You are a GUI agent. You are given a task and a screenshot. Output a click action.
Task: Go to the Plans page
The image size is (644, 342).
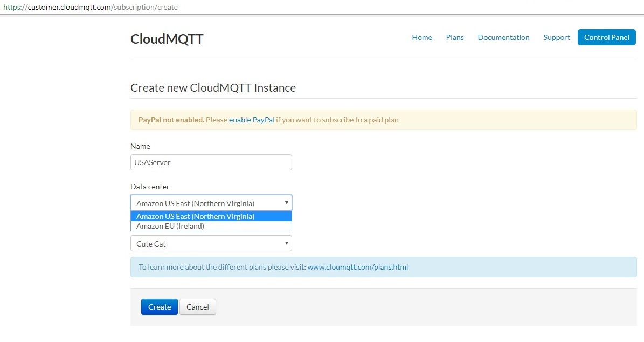coord(455,37)
